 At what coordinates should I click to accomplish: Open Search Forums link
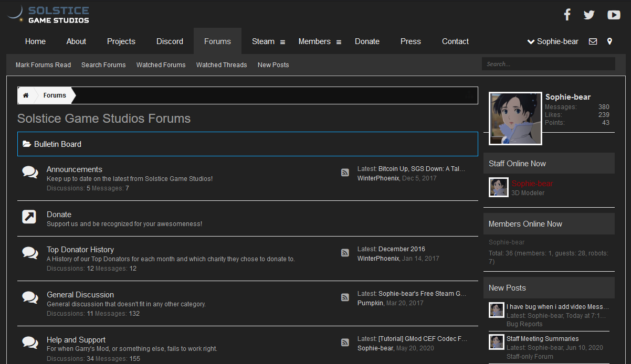pyautogui.click(x=103, y=65)
